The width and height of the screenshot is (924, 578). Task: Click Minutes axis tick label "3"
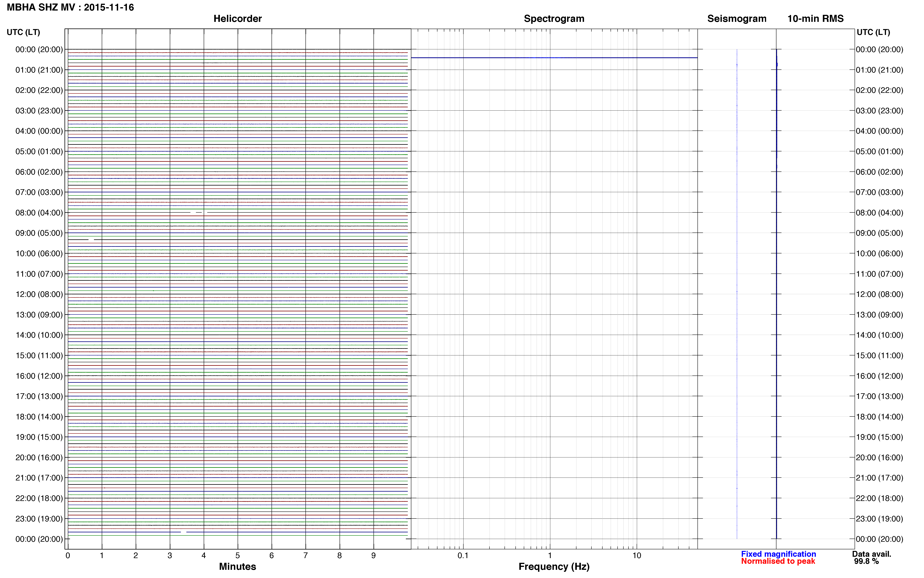(x=170, y=555)
